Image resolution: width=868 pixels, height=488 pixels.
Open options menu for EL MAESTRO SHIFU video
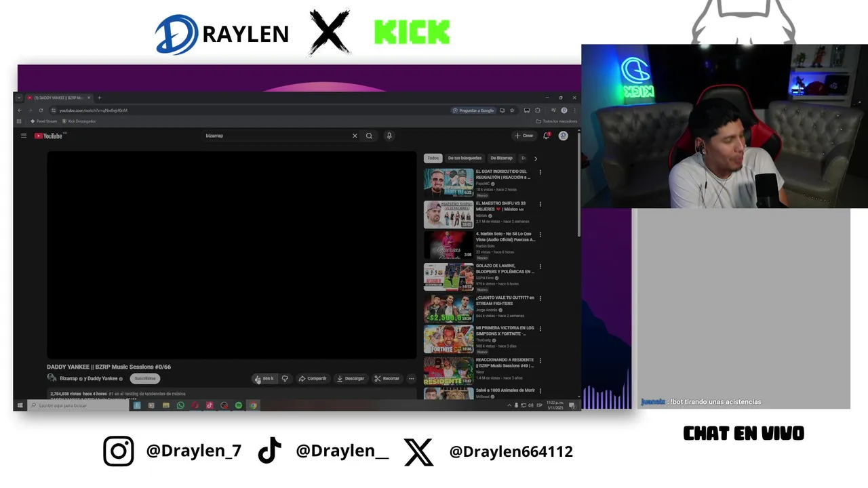[540, 204]
